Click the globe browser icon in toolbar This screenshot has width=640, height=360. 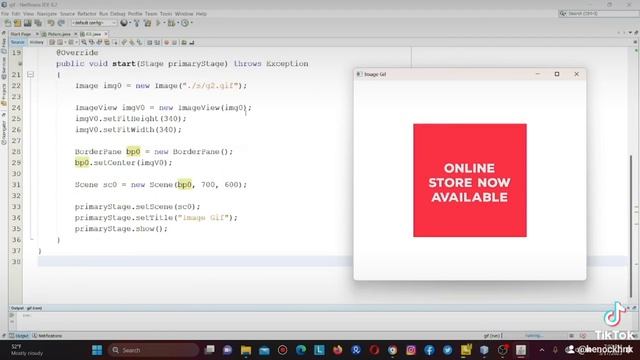click(x=124, y=23)
